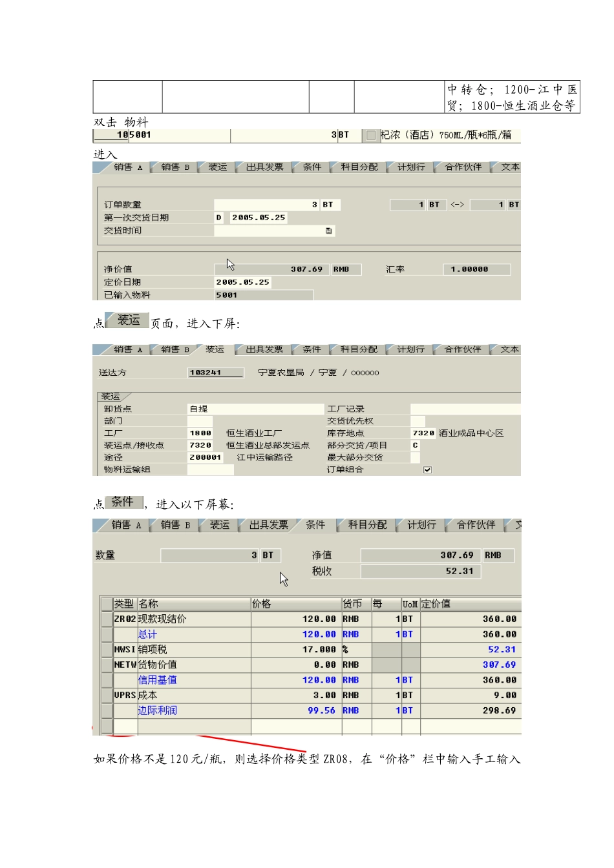Click the 货币 column header
Viewport: 614px width, 868px height.
(x=356, y=604)
